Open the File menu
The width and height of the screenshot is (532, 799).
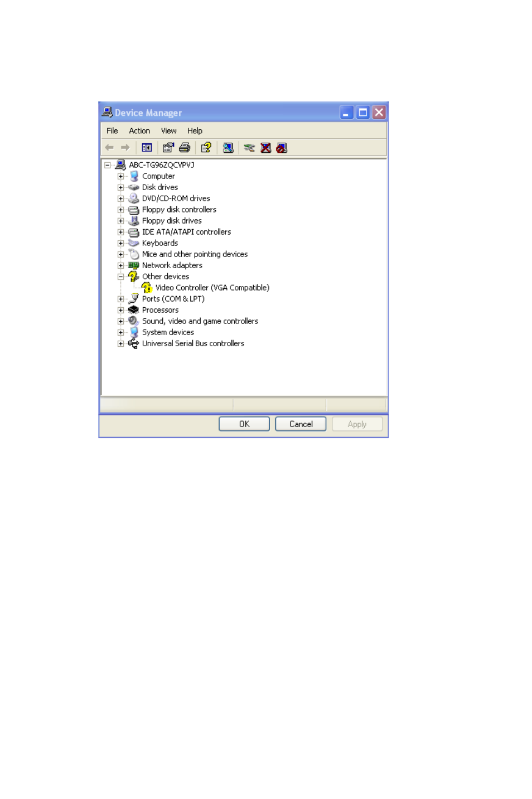pos(112,131)
